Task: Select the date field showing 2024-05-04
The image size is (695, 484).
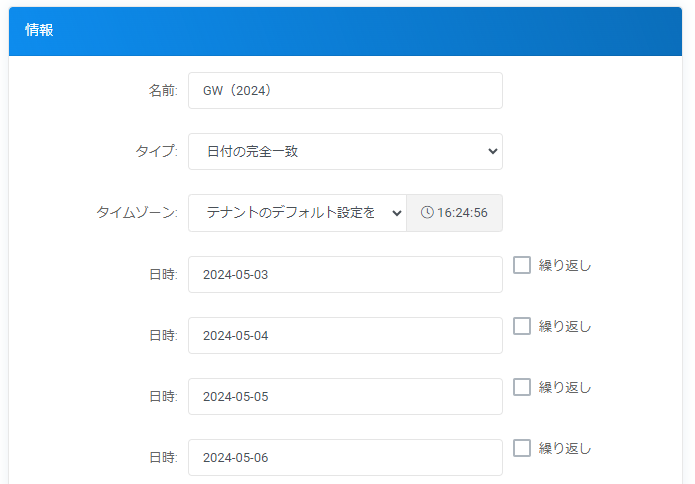Action: tap(345, 336)
